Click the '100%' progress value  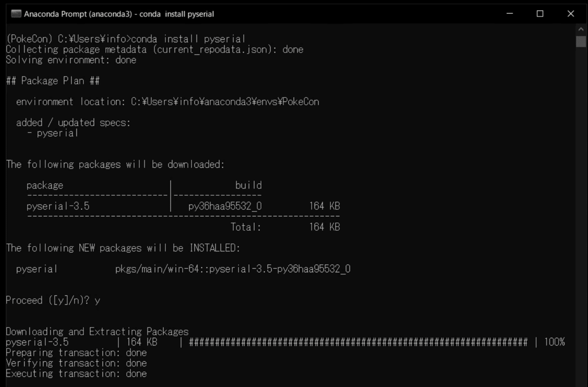(555, 342)
